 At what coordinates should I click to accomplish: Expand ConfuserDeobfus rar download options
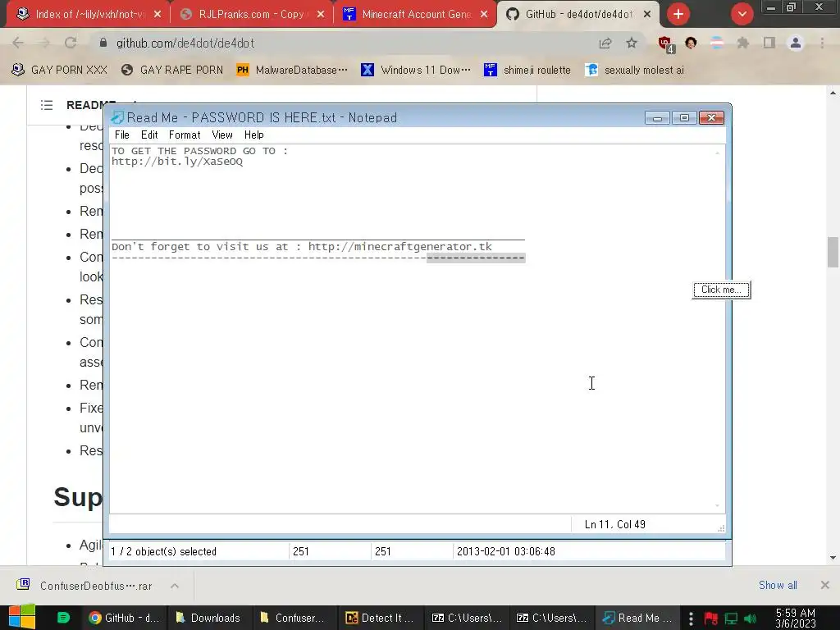[175, 586]
